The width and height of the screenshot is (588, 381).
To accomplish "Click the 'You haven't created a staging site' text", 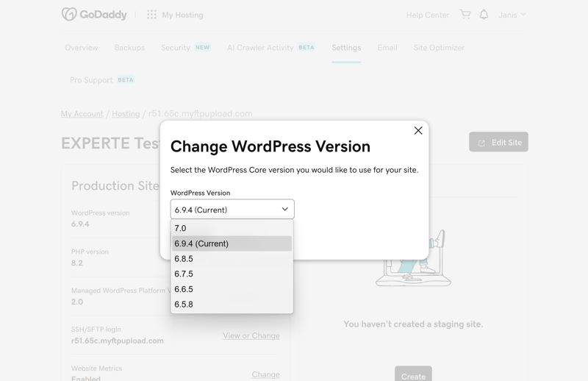I will coord(413,324).
